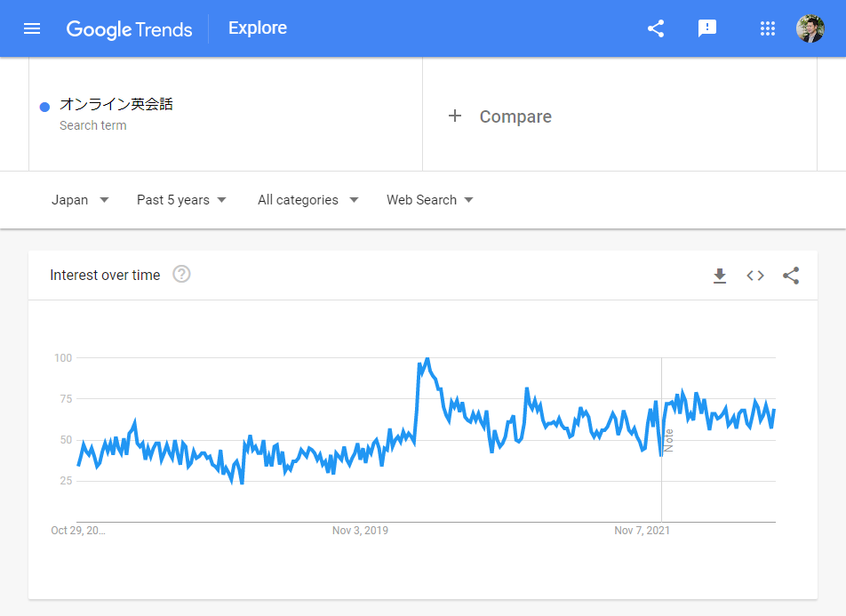Viewport: 846px width, 616px height.
Task: Click the Compare button
Action: pyautogui.click(x=515, y=116)
